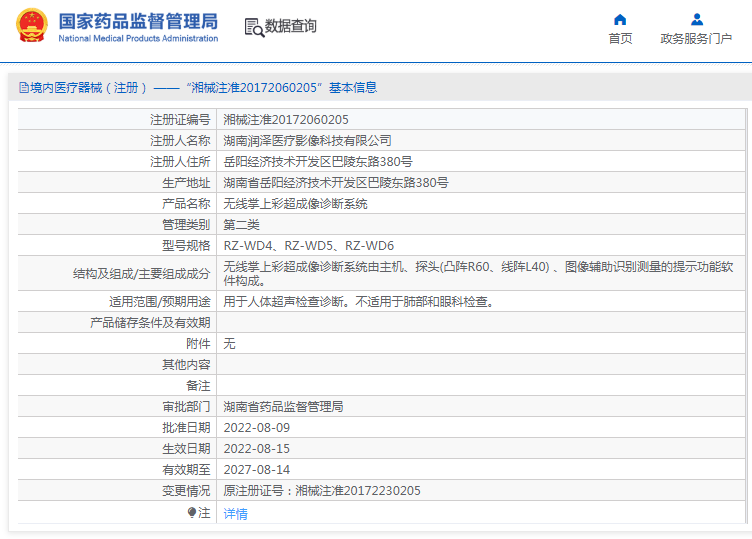Screen dimensions: 752x539
Task: Select model value RZ-WD4、RZ-WD5、RZ-WD6
Action: [x=308, y=246]
